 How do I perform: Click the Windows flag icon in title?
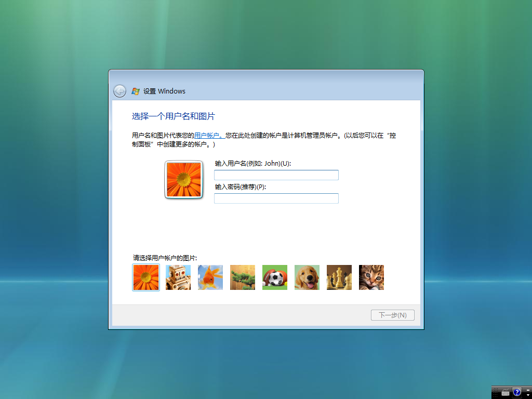pyautogui.click(x=136, y=91)
